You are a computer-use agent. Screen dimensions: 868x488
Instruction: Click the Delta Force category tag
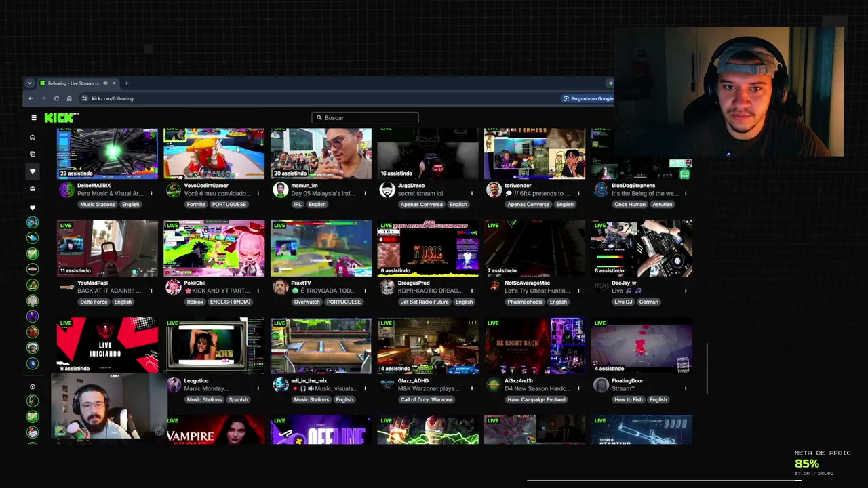tap(94, 302)
